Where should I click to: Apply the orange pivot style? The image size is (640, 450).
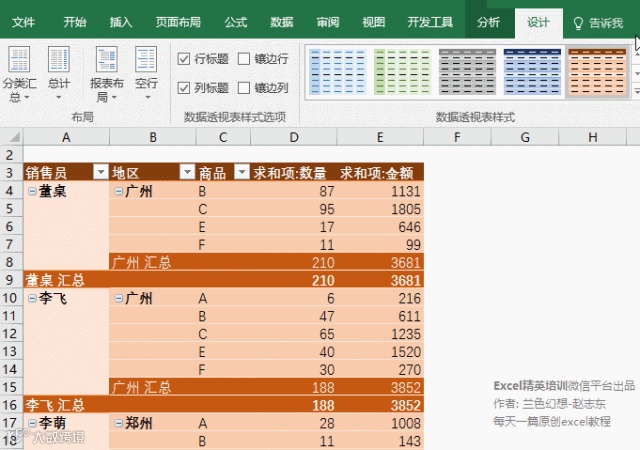[x=597, y=71]
